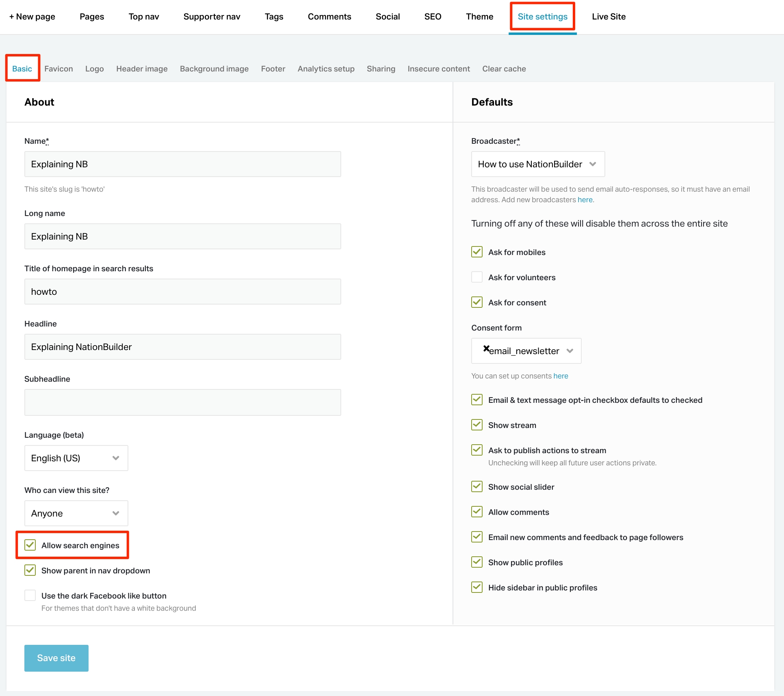Click the Headline input field
Screen dimensions: 784x696
(x=182, y=346)
